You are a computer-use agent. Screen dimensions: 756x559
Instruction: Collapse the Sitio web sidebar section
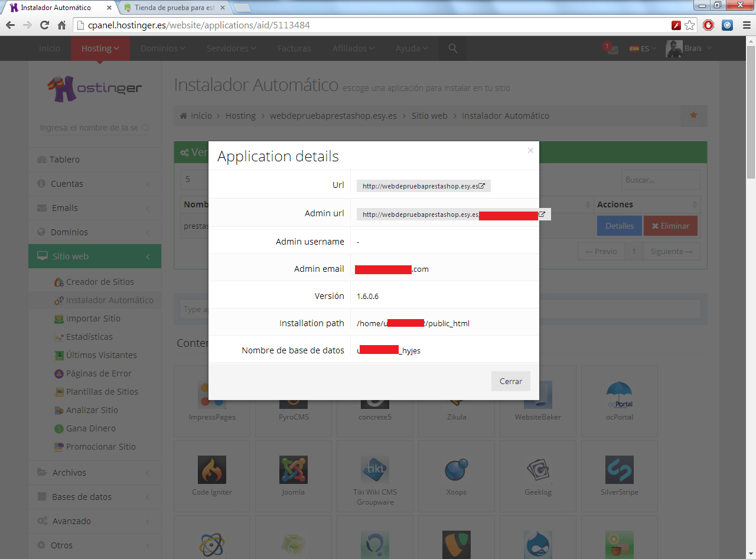pyautogui.click(x=94, y=256)
